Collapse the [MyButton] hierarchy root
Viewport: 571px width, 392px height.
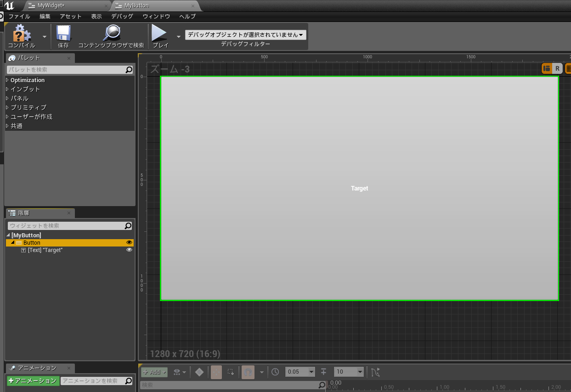coord(9,235)
